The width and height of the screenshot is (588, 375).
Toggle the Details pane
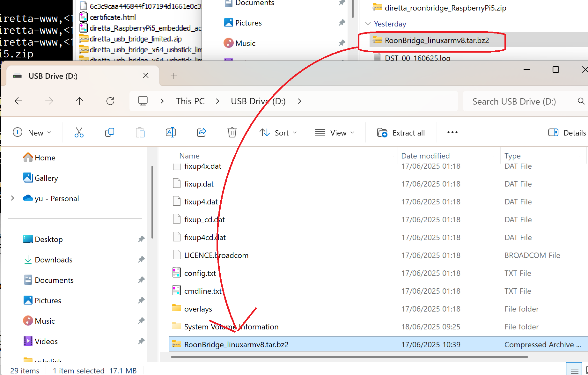coord(567,133)
